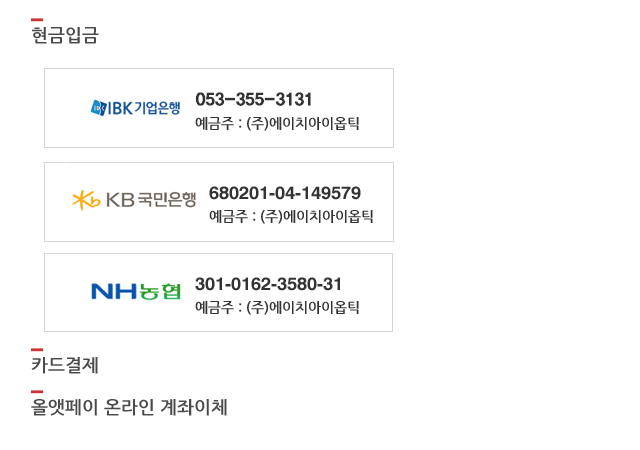Click the 예금주 text under IBK account
Screen dimensions: 640x450
277,123
